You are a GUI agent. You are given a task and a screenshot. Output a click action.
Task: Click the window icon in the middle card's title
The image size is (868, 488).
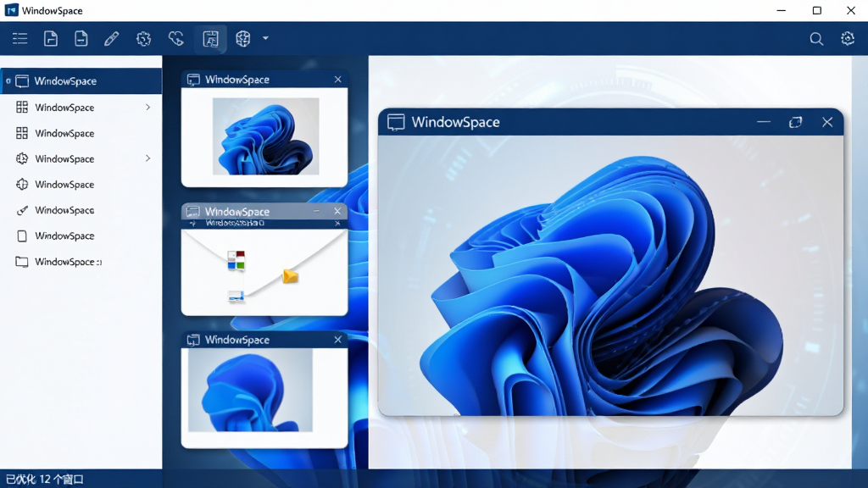pos(193,211)
